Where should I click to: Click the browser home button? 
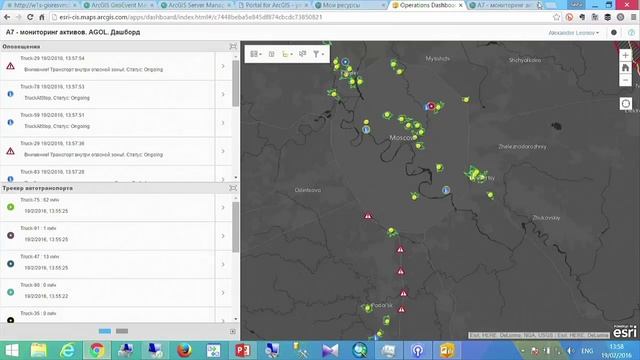42,17
